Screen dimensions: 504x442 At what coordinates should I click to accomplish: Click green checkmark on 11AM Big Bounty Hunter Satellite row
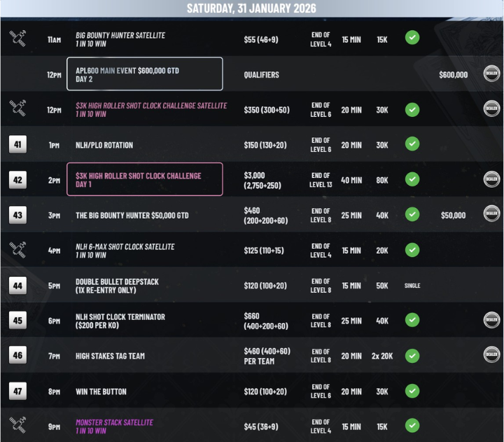pyautogui.click(x=412, y=39)
